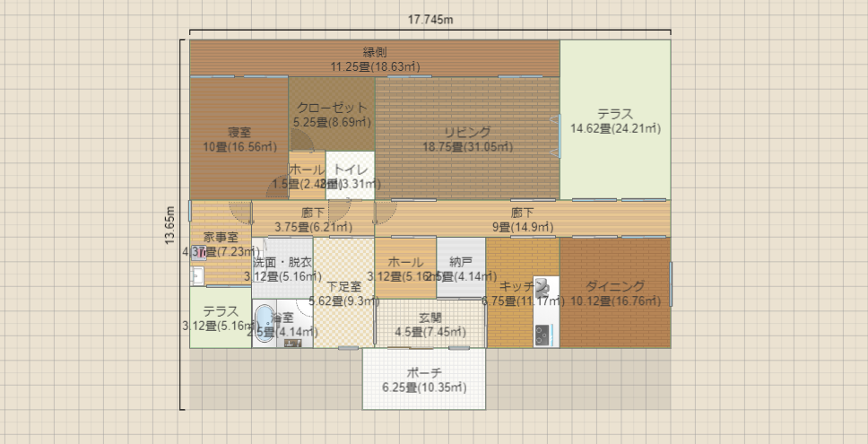Select the 14.62畳 テラス area
This screenshot has width=868, height=444.
click(615, 121)
